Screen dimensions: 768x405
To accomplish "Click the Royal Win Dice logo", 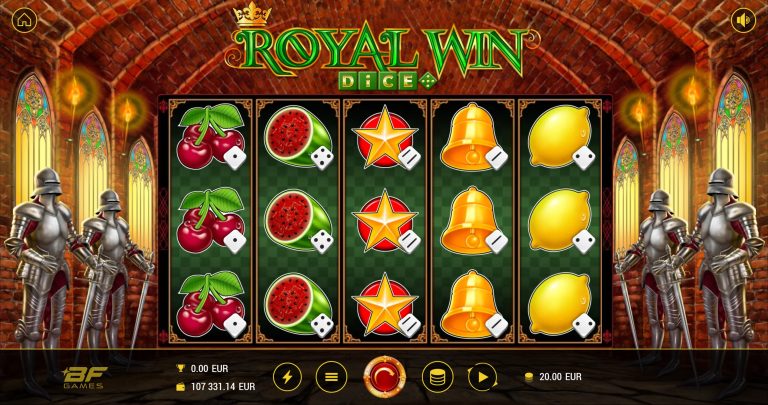I will click(x=378, y=47).
